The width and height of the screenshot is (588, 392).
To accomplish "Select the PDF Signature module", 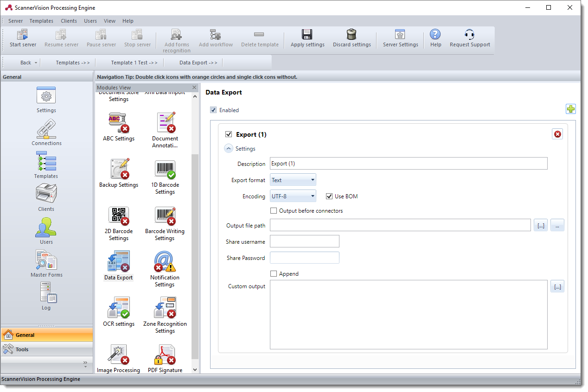I will coord(165,358).
